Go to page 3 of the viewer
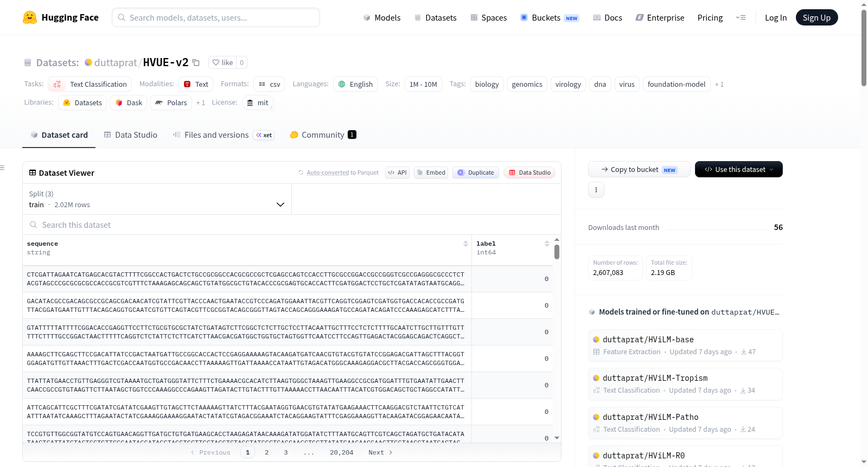 (286, 452)
